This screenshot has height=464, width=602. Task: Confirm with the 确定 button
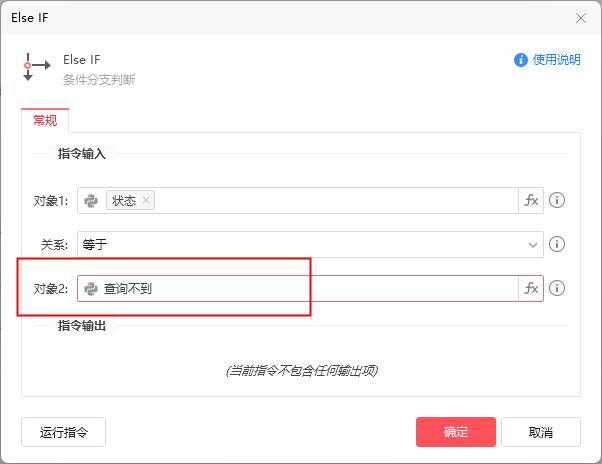[x=456, y=432]
